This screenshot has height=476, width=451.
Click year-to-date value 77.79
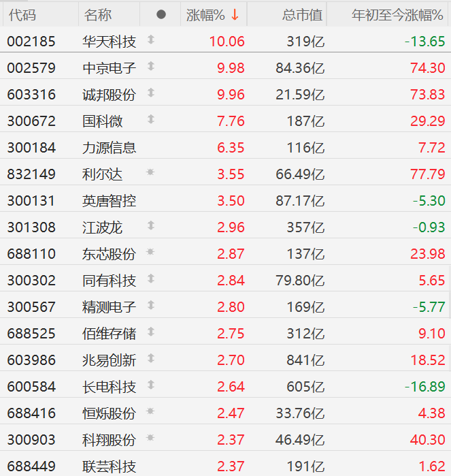point(428,174)
